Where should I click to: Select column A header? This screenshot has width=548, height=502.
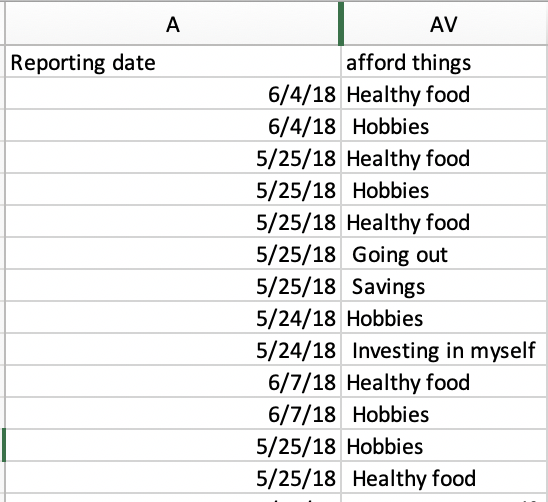173,24
